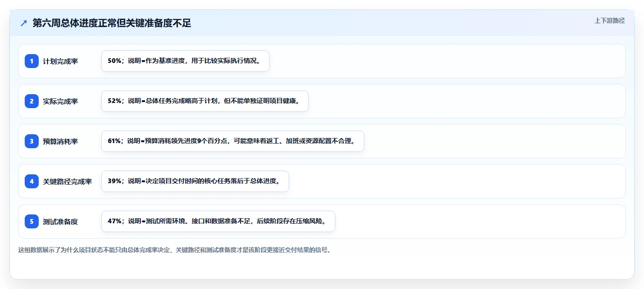Open the 52% task completion description box
644x289 pixels.
click(205, 101)
